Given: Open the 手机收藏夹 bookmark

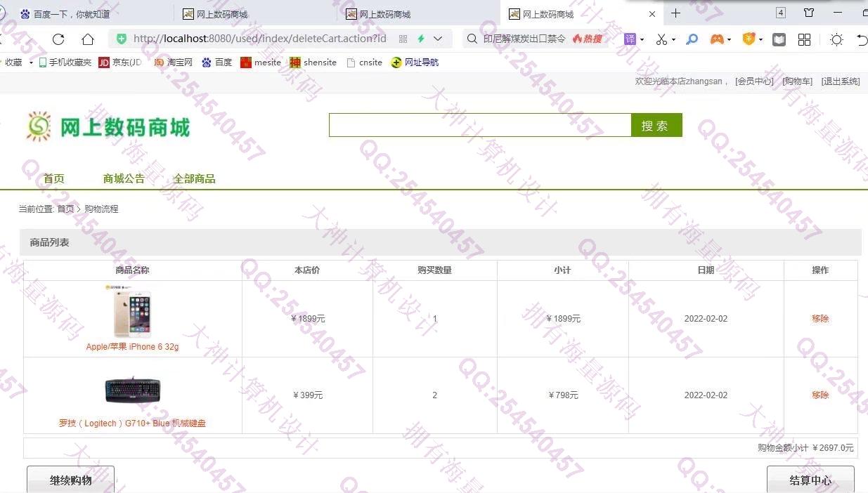Looking at the screenshot, I should coord(65,63).
